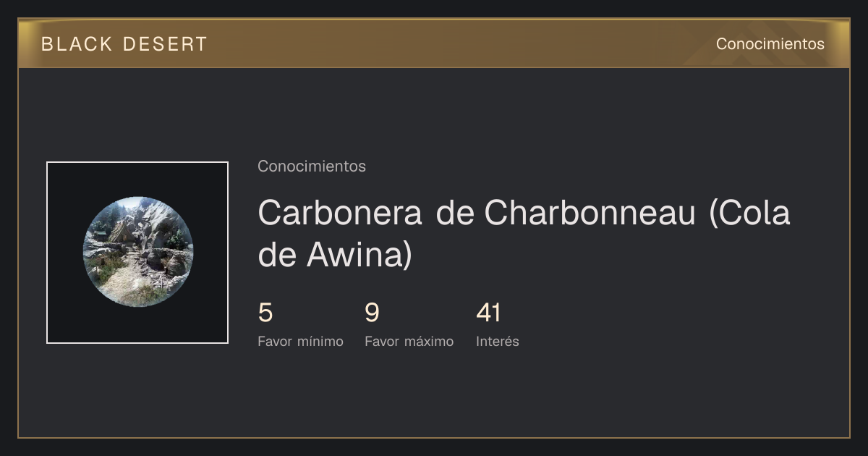
Task: Click the word Carbonera in the title
Action: (340, 212)
